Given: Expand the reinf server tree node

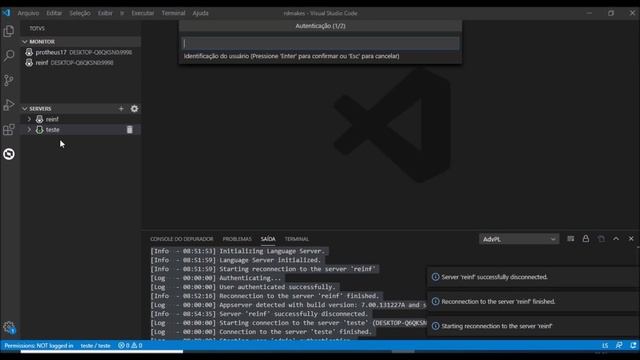Looking at the screenshot, I should [29, 119].
